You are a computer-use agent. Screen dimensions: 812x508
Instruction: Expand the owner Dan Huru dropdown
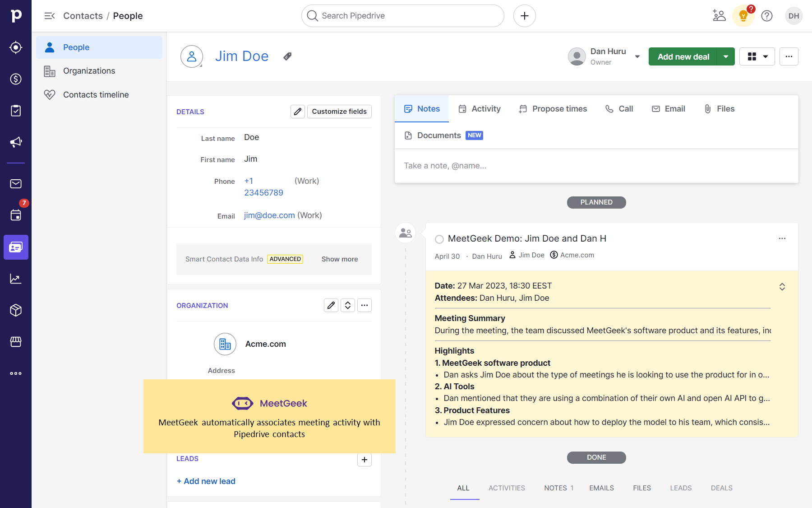(x=637, y=56)
